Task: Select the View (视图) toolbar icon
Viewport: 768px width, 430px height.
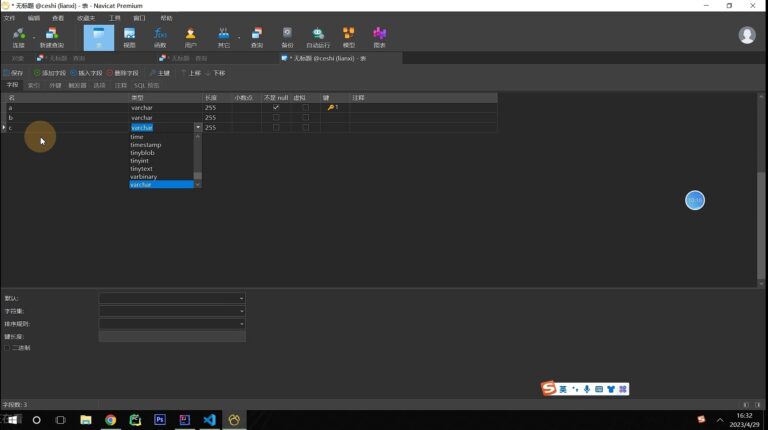Action: (129, 38)
